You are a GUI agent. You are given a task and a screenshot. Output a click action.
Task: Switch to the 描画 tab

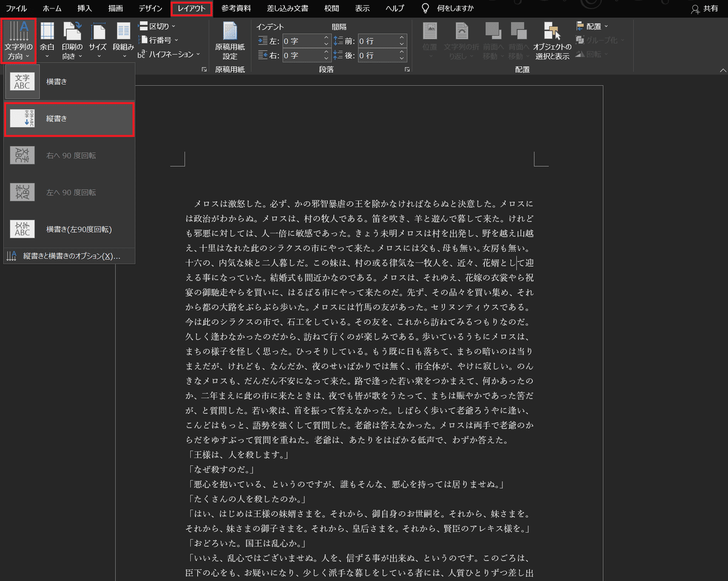pyautogui.click(x=115, y=8)
